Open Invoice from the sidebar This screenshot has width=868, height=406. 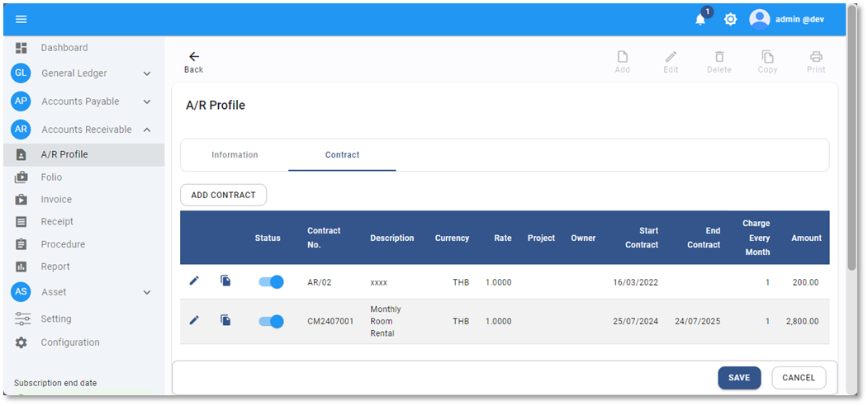click(56, 200)
